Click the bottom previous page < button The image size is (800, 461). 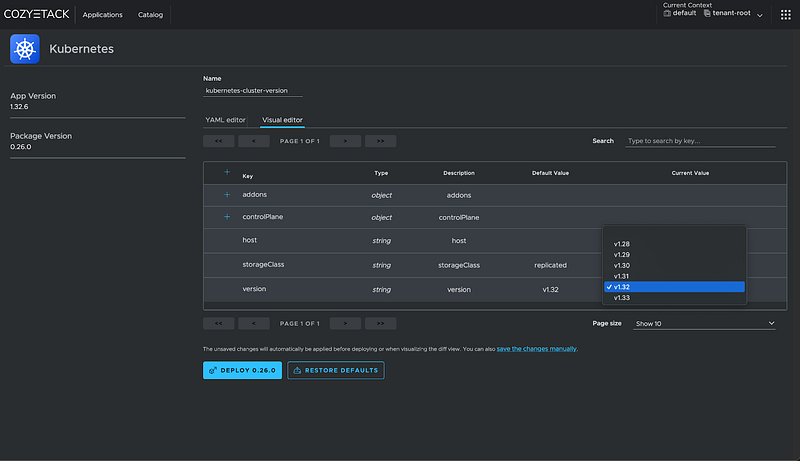pos(254,324)
